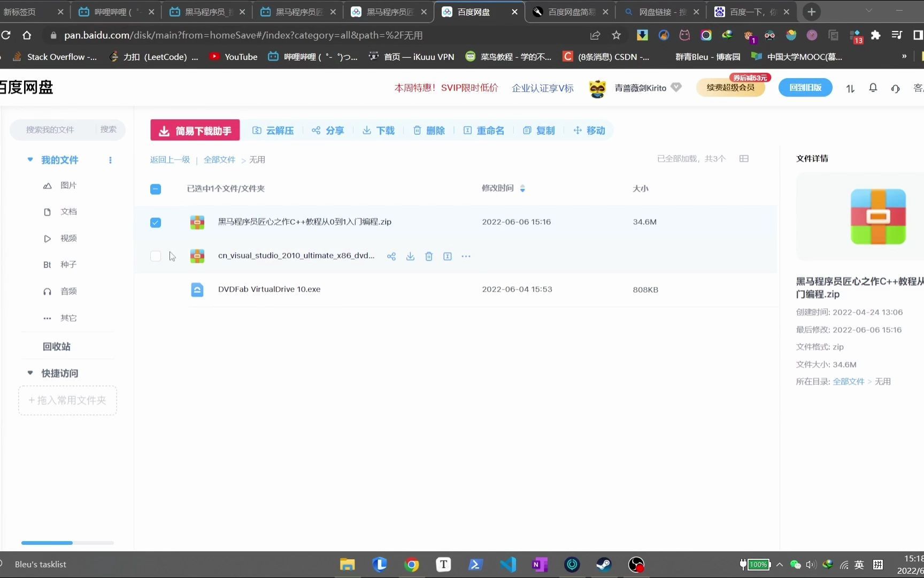
Task: Open YouTube bookmark
Action: pyautogui.click(x=234, y=57)
